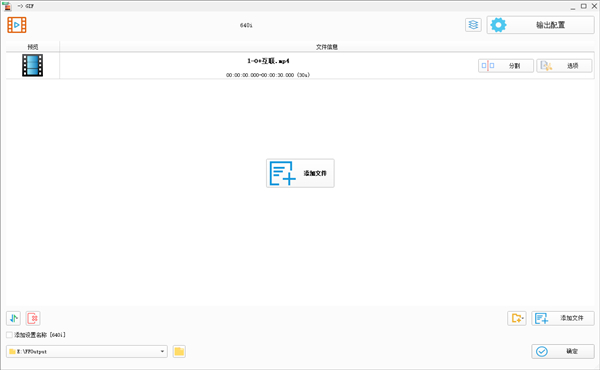Image resolution: width=600 pixels, height=370 pixels.
Task: Select the 1-0+互联.mp4 file name row
Action: click(x=268, y=66)
